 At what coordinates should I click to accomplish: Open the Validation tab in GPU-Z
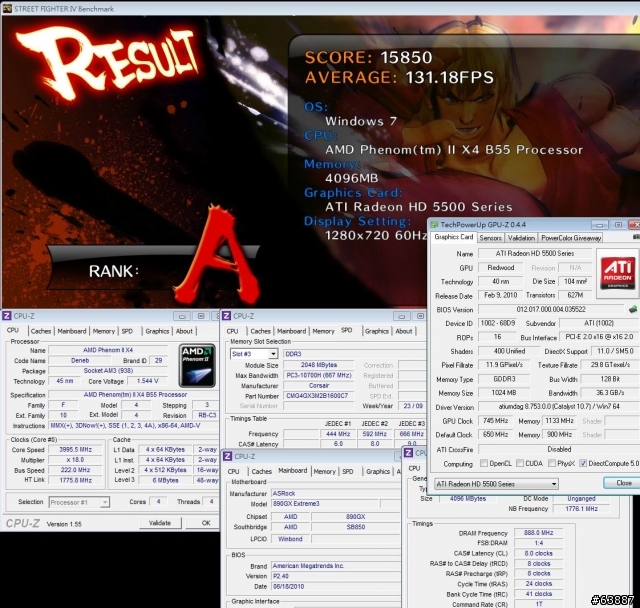(521, 238)
